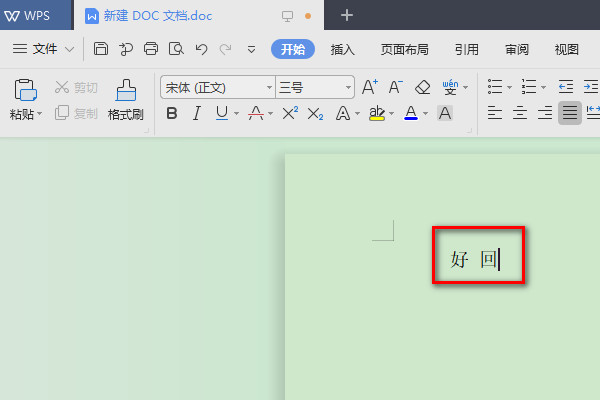
Task: Apply yellow text highlight color
Action: (x=377, y=113)
